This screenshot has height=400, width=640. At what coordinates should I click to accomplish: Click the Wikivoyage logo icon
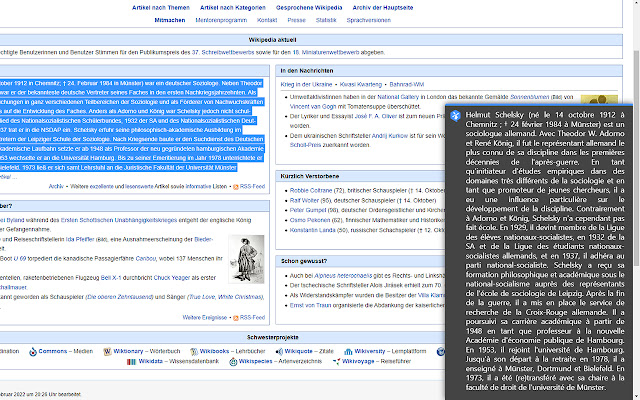point(336,362)
